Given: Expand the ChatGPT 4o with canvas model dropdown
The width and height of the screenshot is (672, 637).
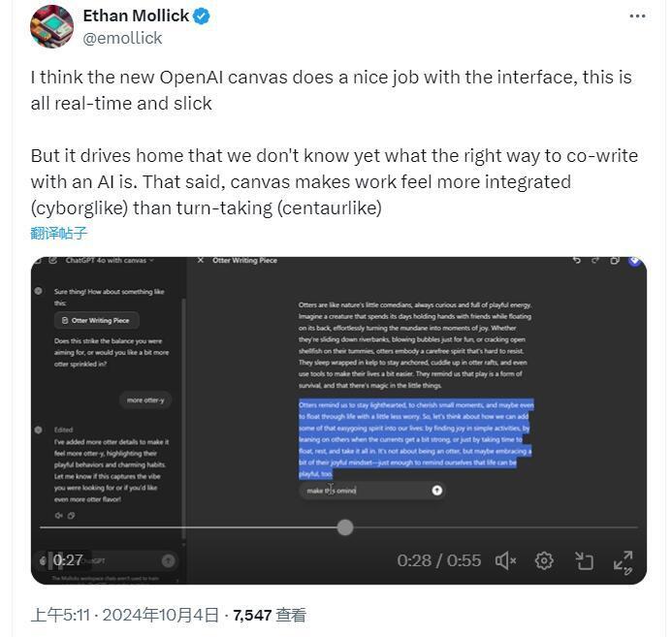Looking at the screenshot, I should click(x=109, y=260).
